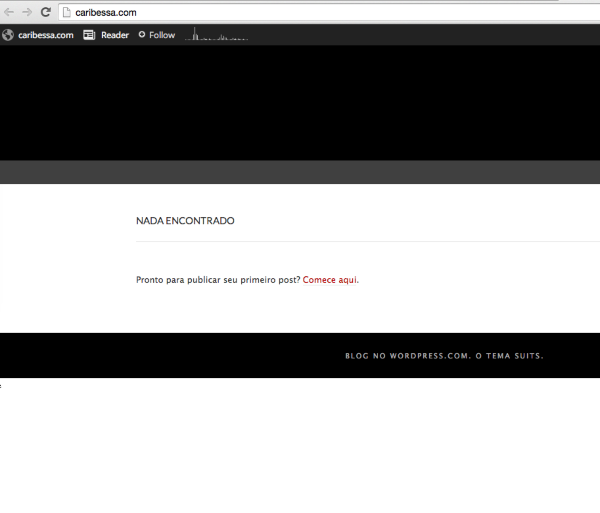Click the globe icon in the WordPress admin bar
600x513 pixels.
tap(8, 35)
